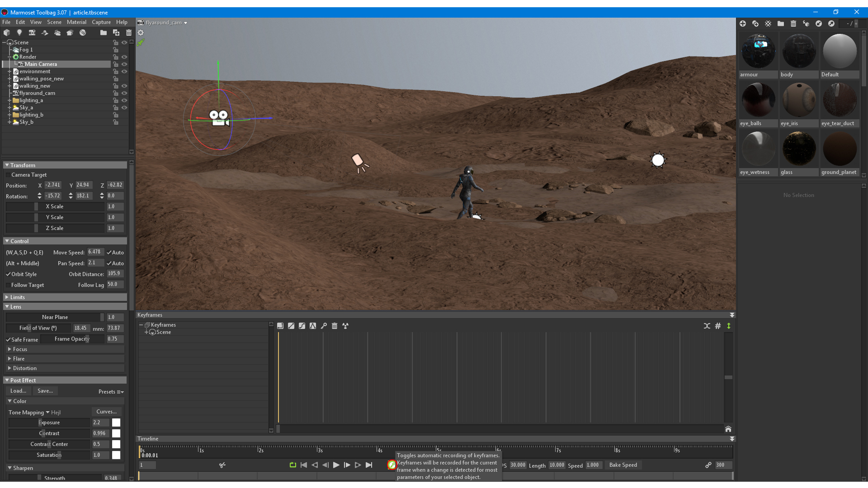Enable Follow Target checkbox

tap(8, 285)
